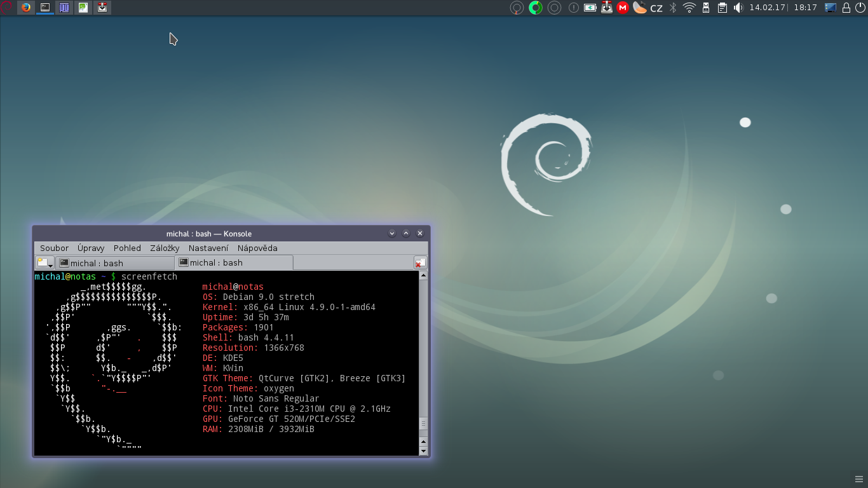Open the clipboard tray icon
Viewport: 868px width, 488px height.
click(722, 8)
